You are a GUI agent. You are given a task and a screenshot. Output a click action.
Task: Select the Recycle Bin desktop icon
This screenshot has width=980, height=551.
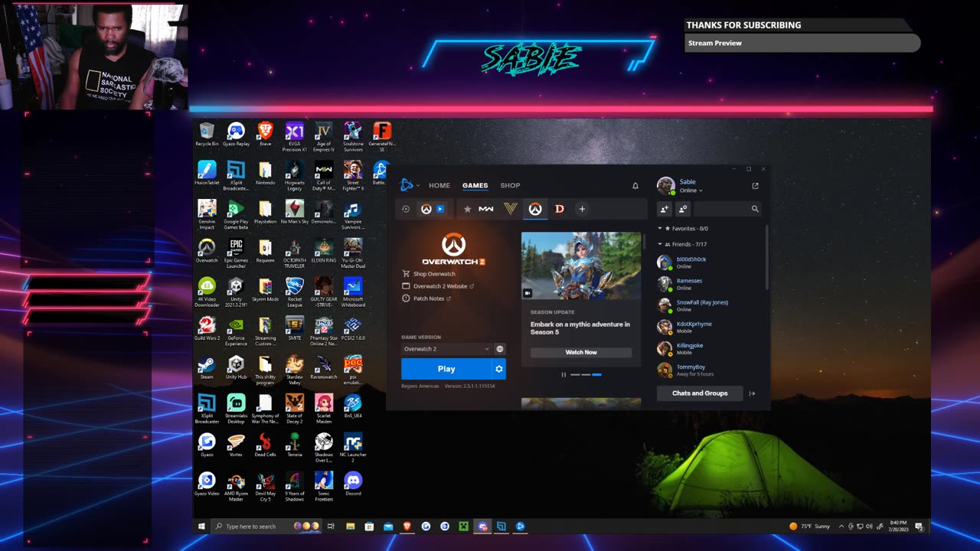[207, 134]
